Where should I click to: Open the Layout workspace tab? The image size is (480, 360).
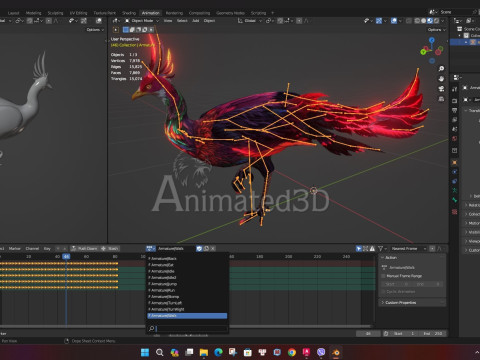click(13, 13)
